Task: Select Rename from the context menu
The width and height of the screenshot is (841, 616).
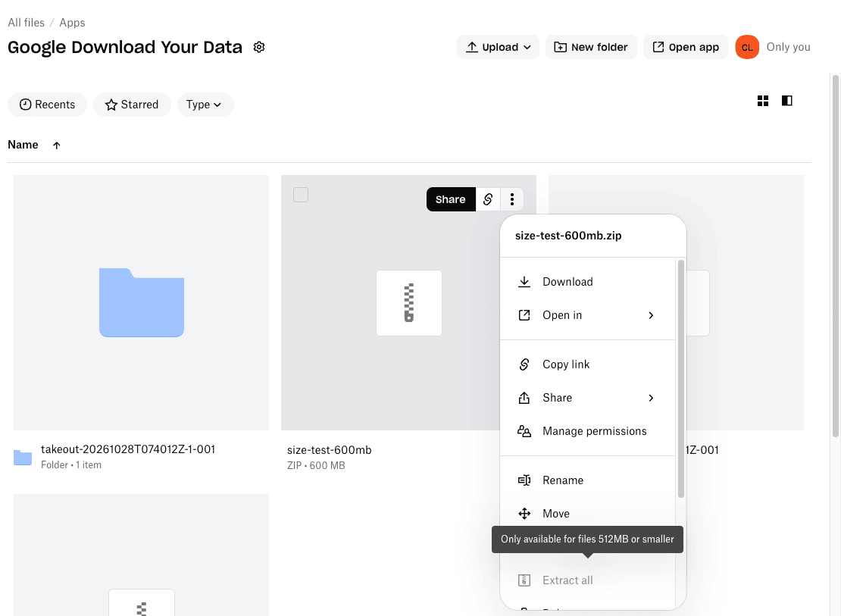Action: [x=587, y=480]
